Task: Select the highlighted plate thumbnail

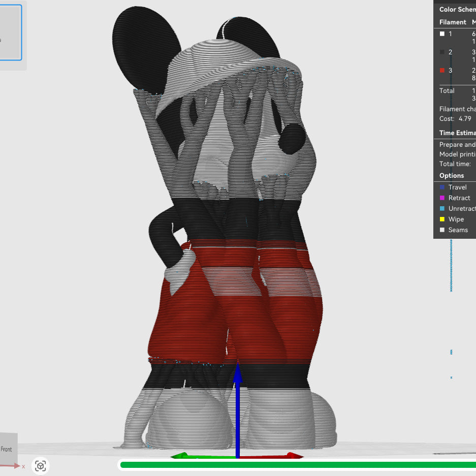Action: (10, 33)
